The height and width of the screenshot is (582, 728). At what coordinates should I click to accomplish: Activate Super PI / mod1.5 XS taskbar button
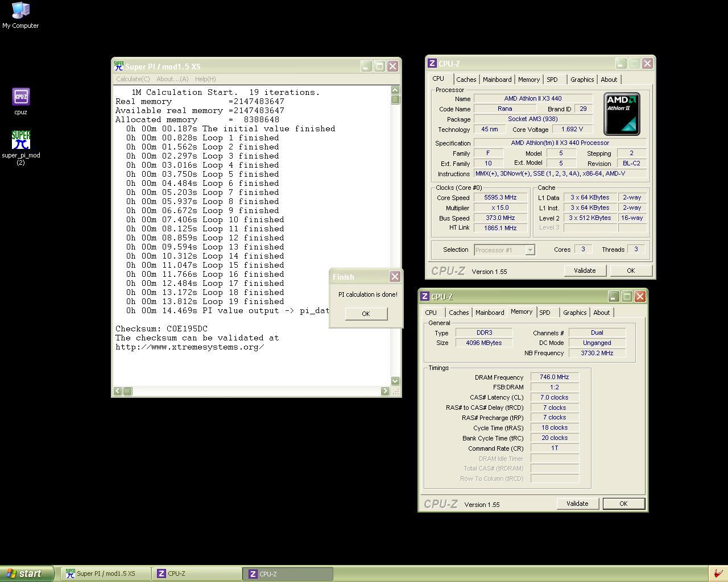point(105,574)
